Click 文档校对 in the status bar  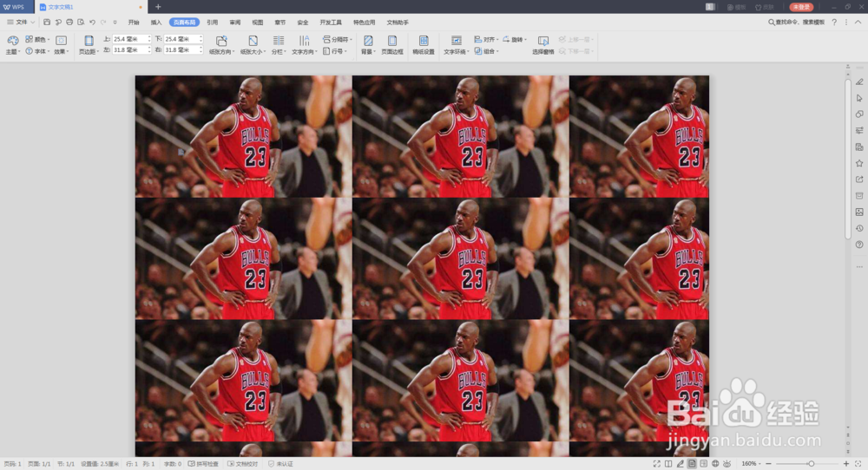(242, 464)
